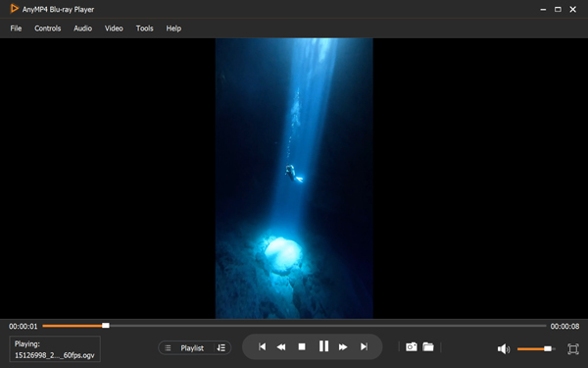Open the Controls menu
The width and height of the screenshot is (588, 368).
(48, 28)
